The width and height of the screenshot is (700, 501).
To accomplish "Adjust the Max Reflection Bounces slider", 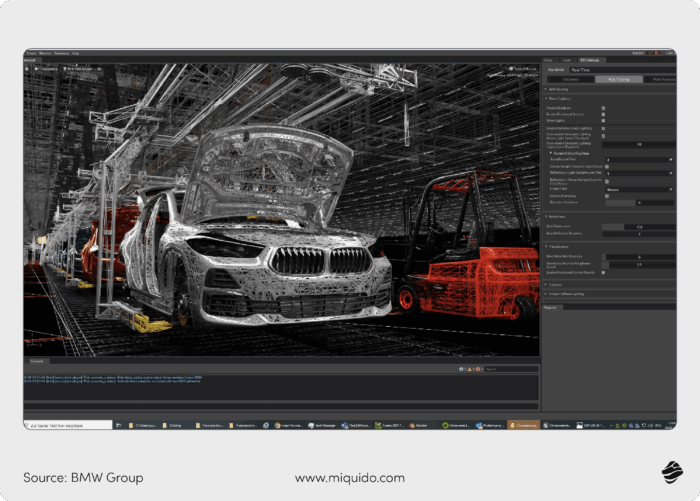I will pyautogui.click(x=638, y=234).
